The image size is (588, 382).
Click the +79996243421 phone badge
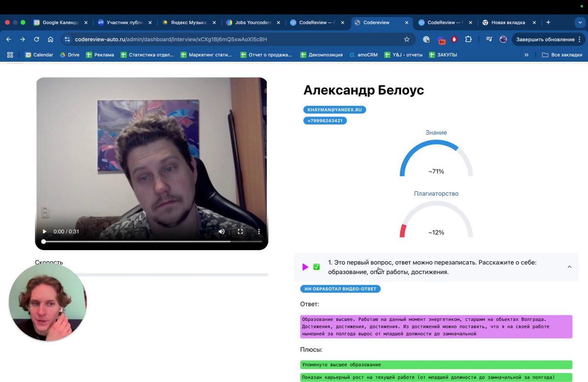tap(325, 121)
